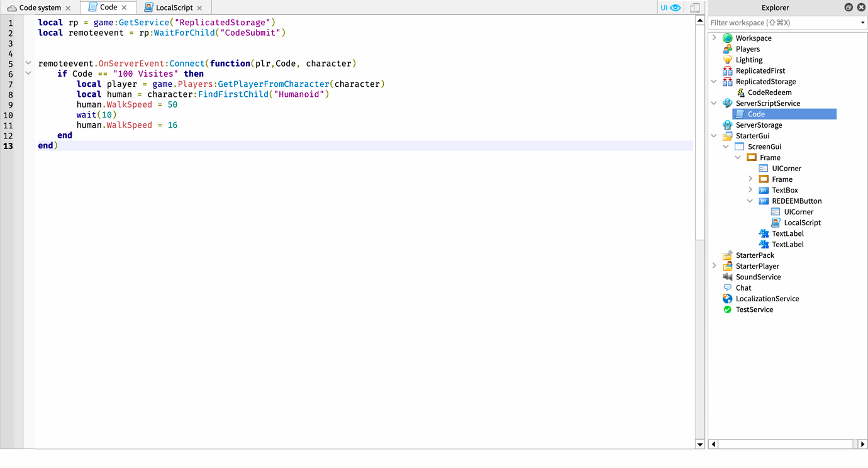
Task: Select the REDEEMButton icon in Explorer
Action: coord(764,201)
